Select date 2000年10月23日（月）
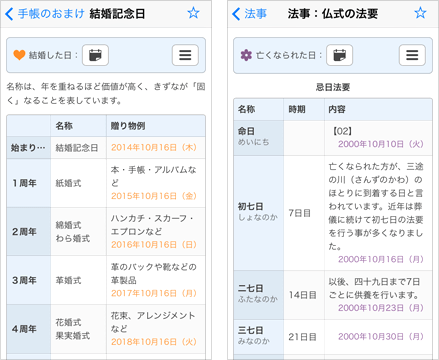The image size is (439, 360). click(x=381, y=308)
